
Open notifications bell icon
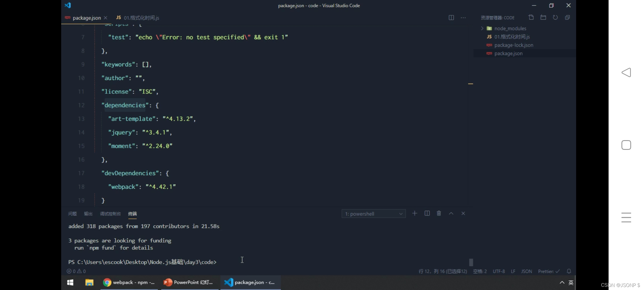[569, 271]
